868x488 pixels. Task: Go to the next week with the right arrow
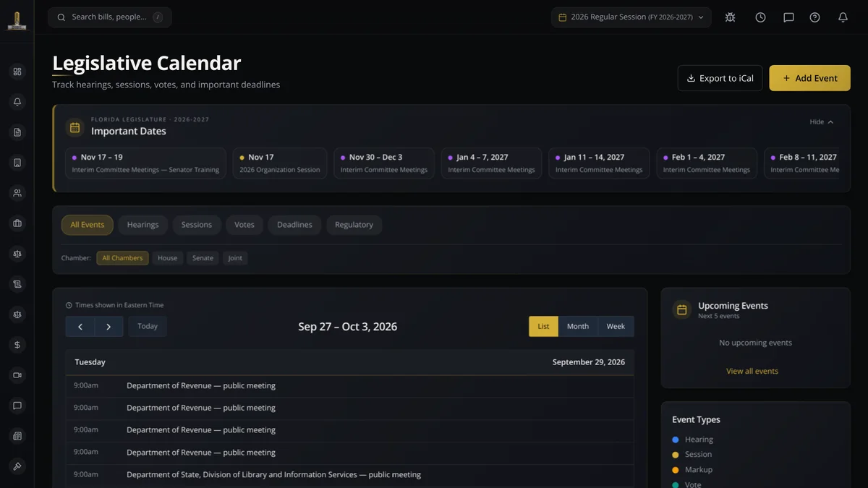[x=109, y=327]
